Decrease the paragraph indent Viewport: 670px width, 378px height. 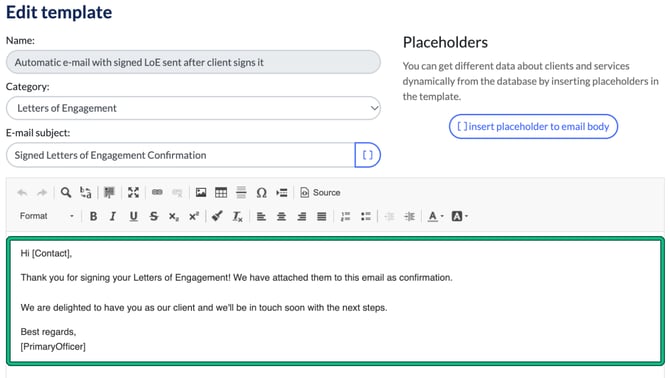point(389,217)
